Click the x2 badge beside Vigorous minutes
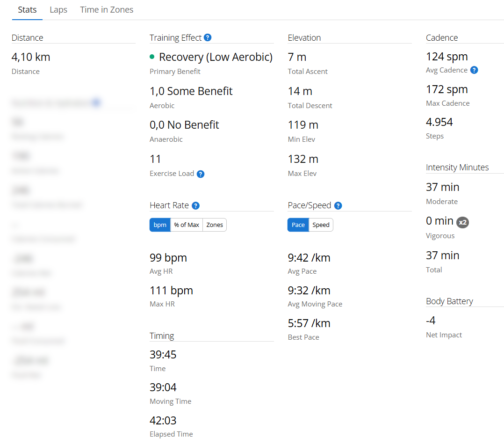Image resolution: width=504 pixels, height=445 pixels. [462, 222]
